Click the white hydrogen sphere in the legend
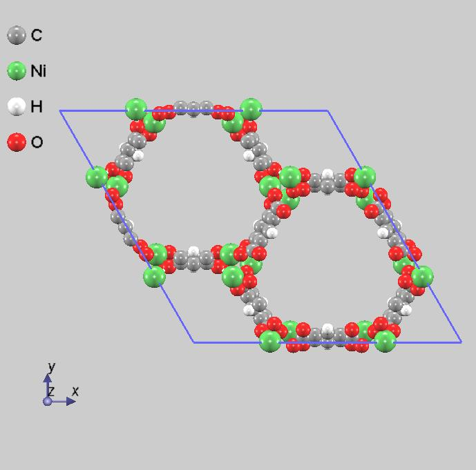 (x=17, y=106)
